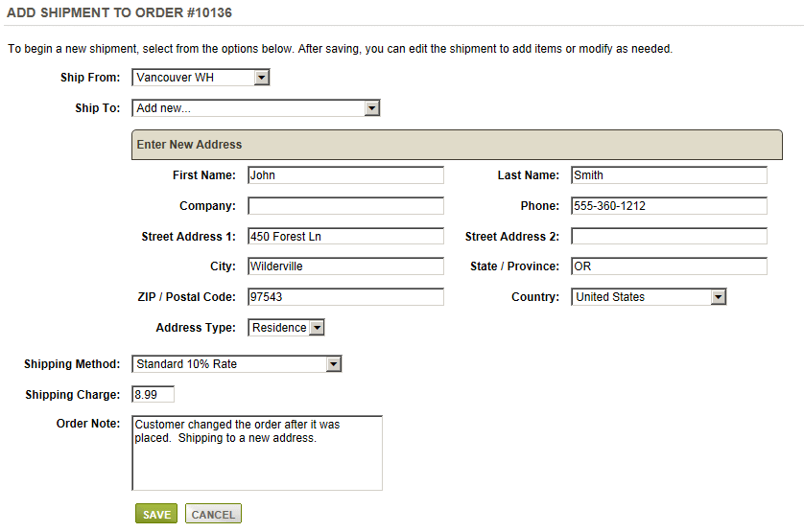Select the Last Name input field
This screenshot has width=804, height=532.
pyautogui.click(x=669, y=175)
